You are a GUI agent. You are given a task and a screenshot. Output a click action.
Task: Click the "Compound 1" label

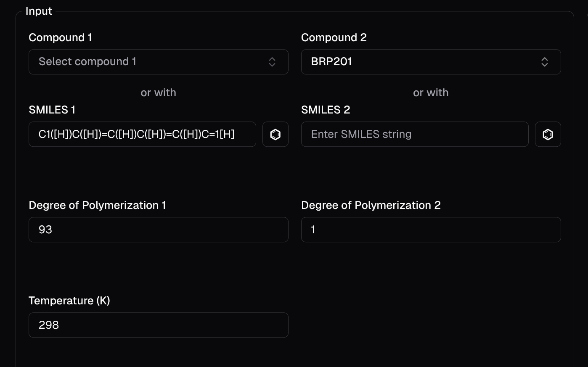point(60,37)
